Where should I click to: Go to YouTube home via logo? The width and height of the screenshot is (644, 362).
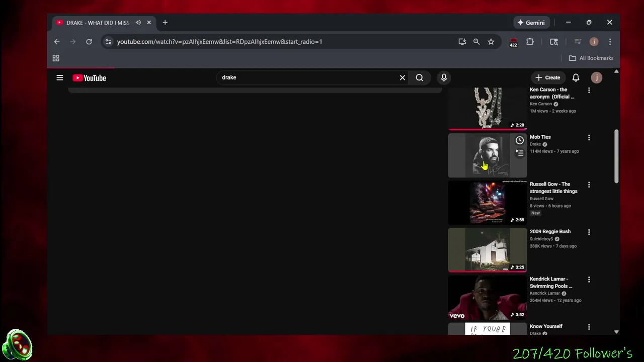tap(89, 78)
